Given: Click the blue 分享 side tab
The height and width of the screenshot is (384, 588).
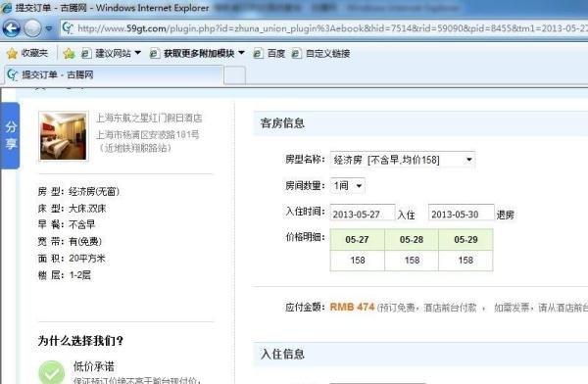Looking at the screenshot, I should [10, 135].
